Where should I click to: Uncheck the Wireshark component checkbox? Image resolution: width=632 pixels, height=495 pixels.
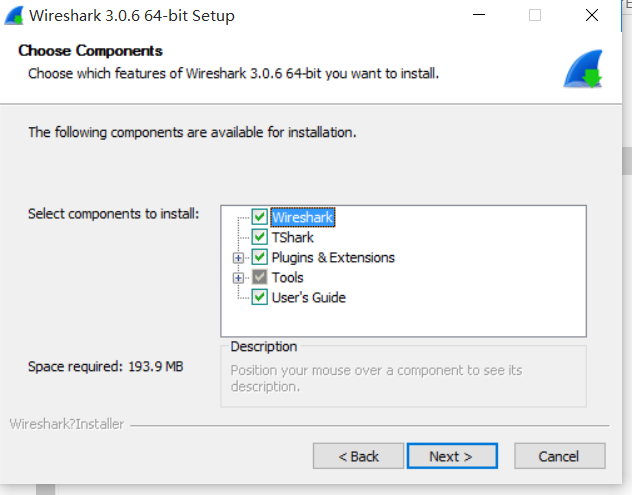coord(260,217)
